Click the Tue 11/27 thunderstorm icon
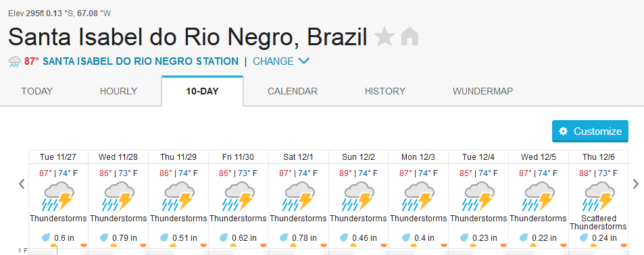The image size is (644, 255). point(58,196)
